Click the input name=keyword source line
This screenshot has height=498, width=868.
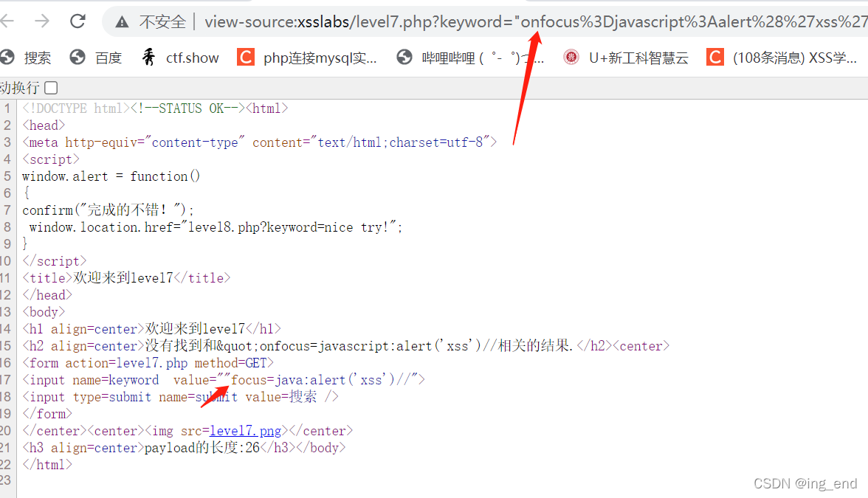pyautogui.click(x=224, y=379)
